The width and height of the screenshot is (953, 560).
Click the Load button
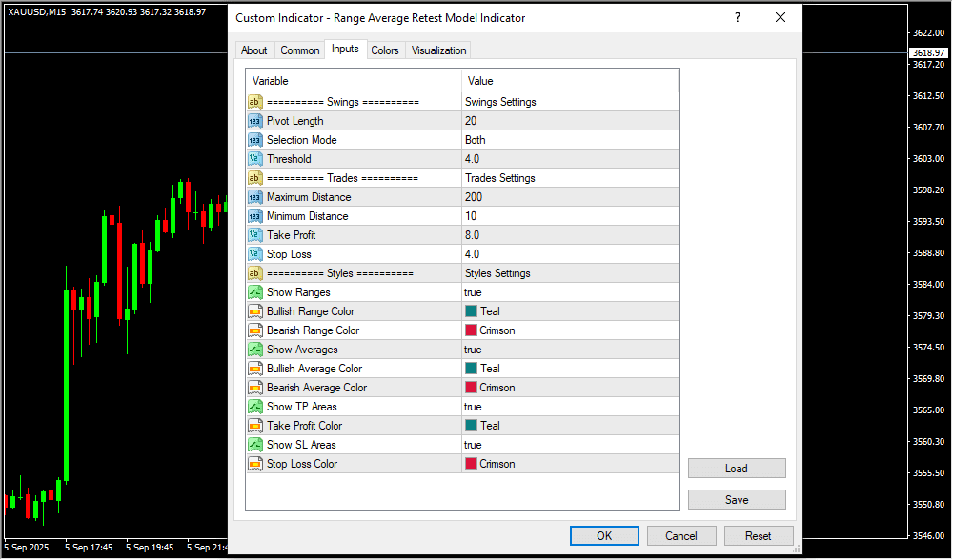point(737,469)
